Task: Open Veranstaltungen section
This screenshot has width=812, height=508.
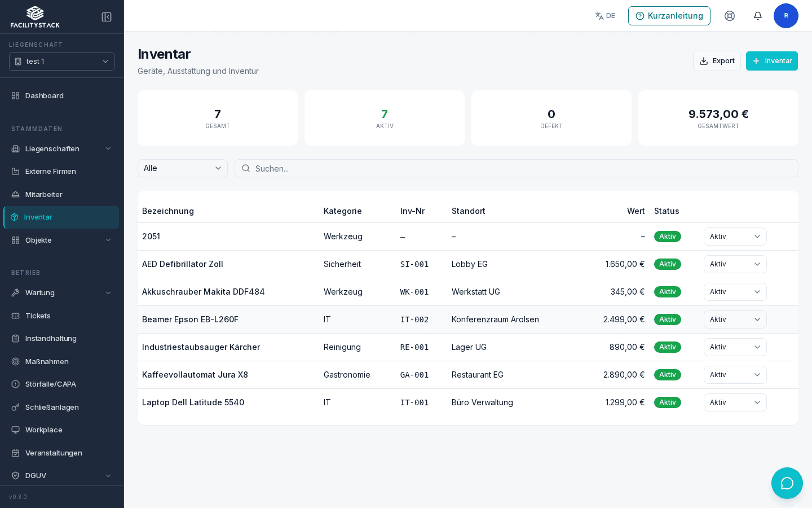Action: coord(62,453)
